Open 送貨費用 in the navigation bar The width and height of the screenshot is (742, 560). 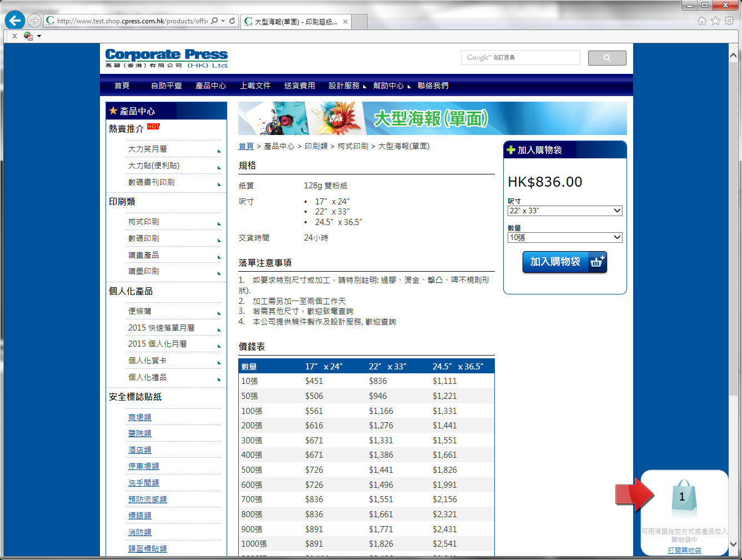pos(299,86)
